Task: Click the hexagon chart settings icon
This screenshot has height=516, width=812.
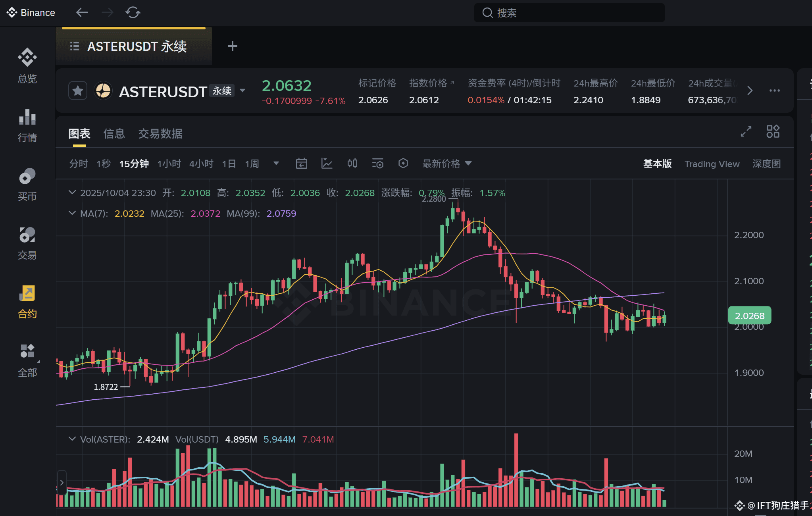Action: [403, 164]
